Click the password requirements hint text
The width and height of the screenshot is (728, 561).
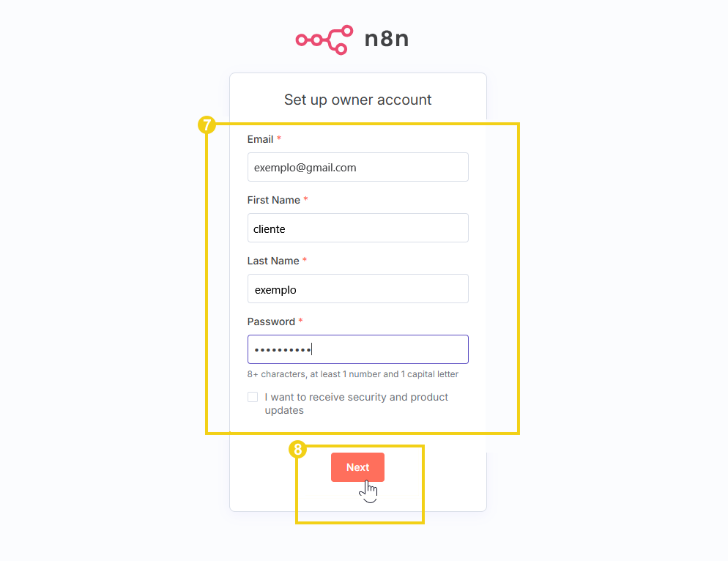click(352, 374)
